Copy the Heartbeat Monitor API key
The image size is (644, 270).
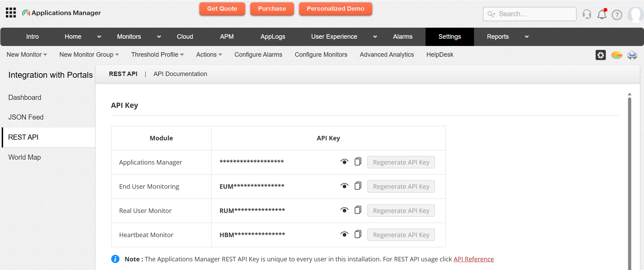coord(358,234)
